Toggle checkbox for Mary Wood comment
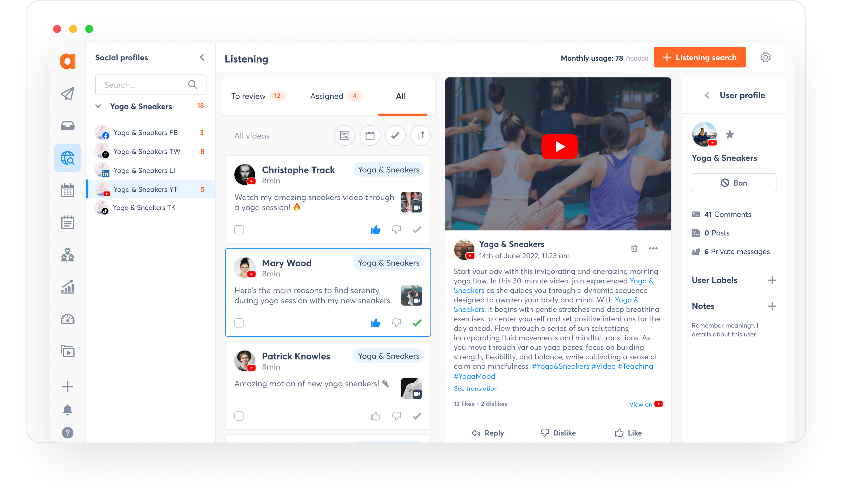This screenshot has width=844, height=504. (239, 323)
